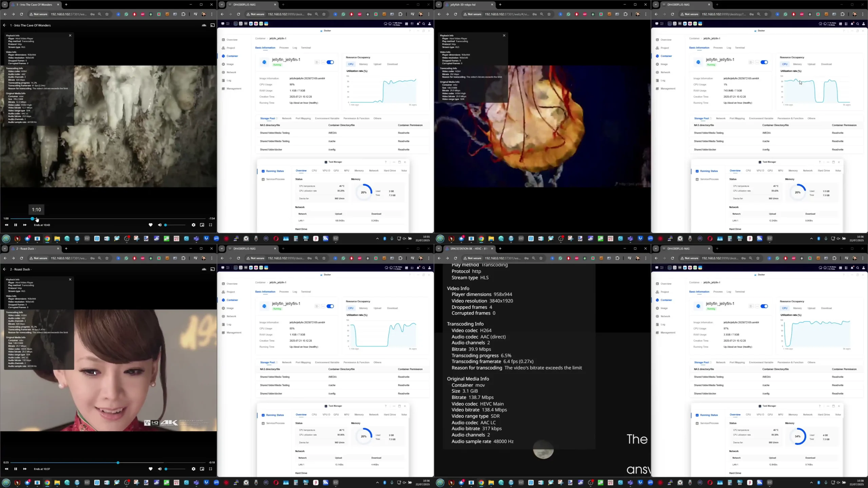The image size is (868, 488).
Task: Go back from the Cave Of Wonders player
Action: [x=4, y=25]
